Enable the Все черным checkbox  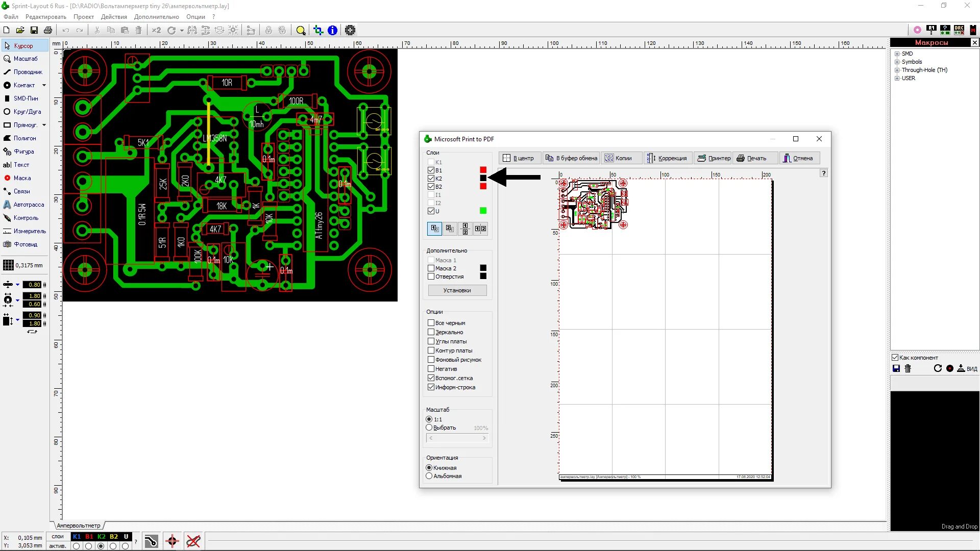[431, 323]
